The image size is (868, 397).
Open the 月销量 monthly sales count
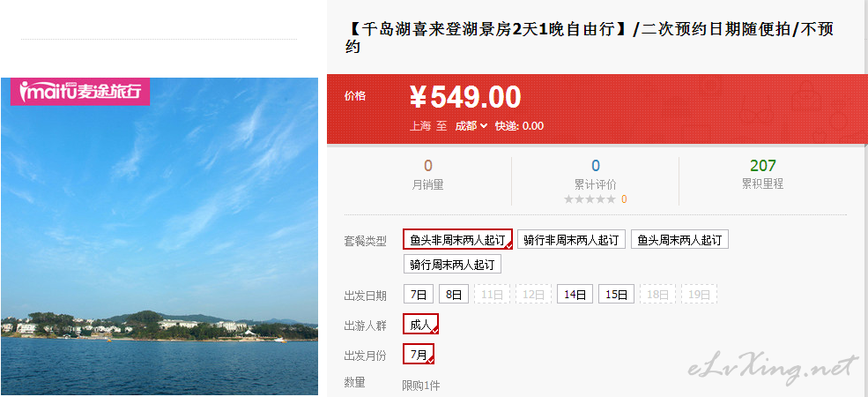427,175
